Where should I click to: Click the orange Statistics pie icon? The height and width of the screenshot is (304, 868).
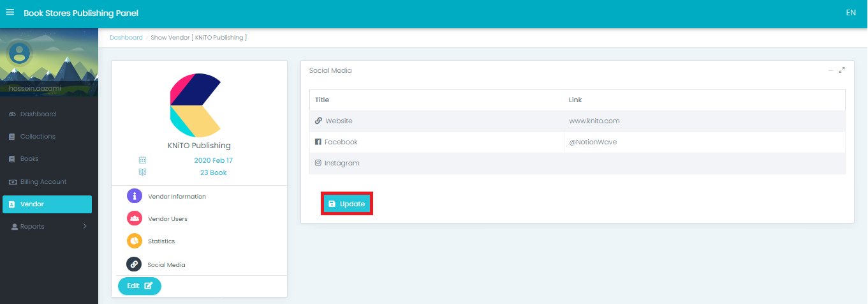point(134,241)
